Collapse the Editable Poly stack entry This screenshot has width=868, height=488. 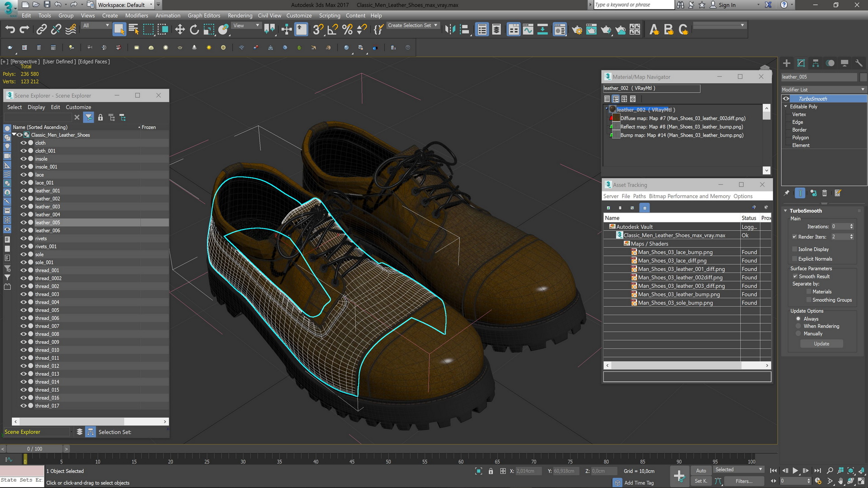click(x=786, y=107)
